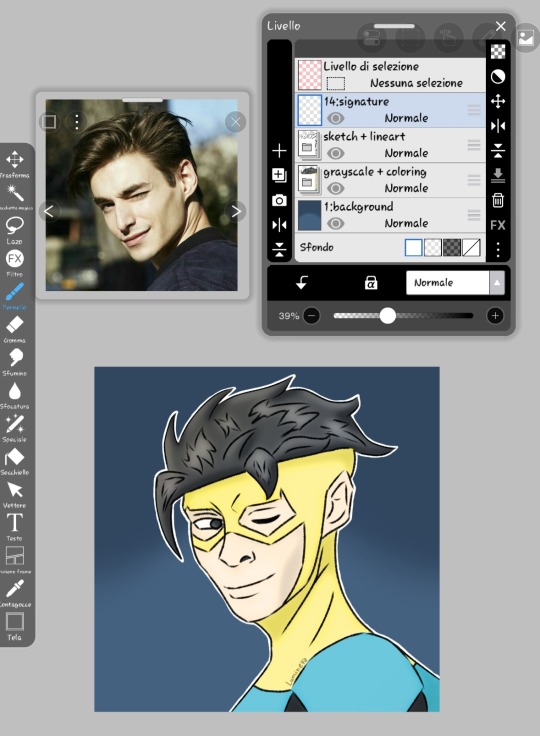Open the three-dot menu in Livello panel
The width and height of the screenshot is (540, 736).
(x=498, y=250)
